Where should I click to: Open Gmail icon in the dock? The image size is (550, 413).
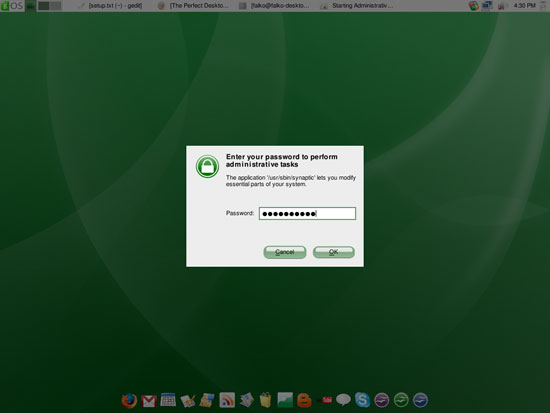click(x=149, y=401)
